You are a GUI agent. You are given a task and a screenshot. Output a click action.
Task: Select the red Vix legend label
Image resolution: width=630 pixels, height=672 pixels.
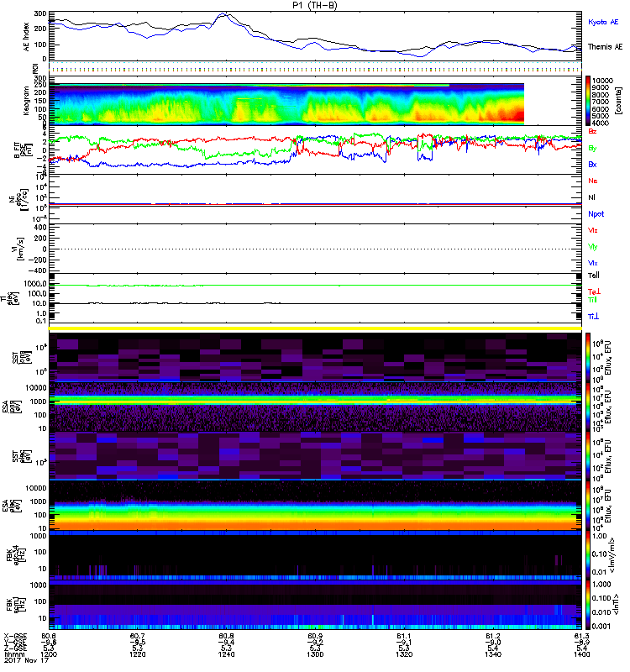pyautogui.click(x=592, y=230)
